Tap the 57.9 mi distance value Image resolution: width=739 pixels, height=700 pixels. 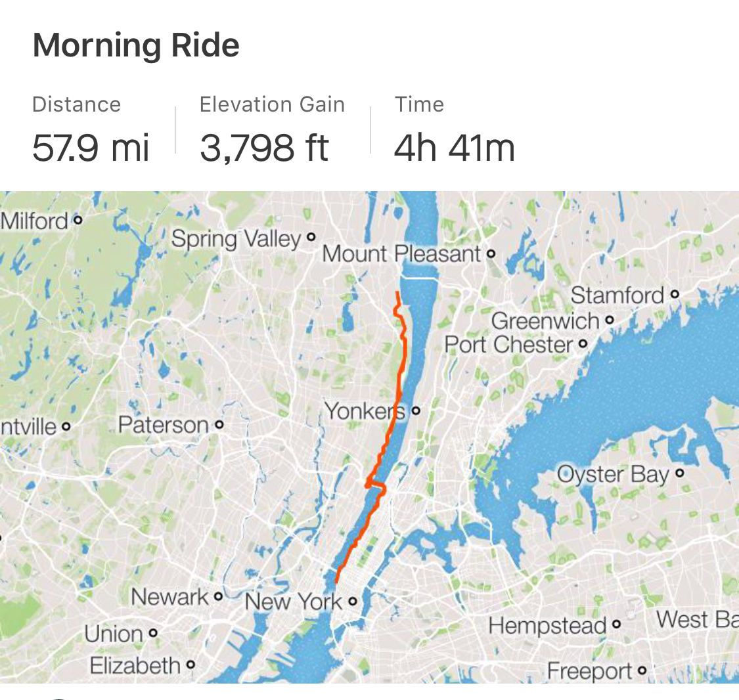pos(91,147)
